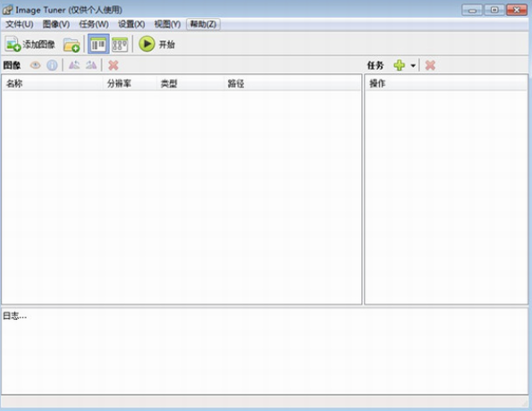Image resolution: width=532 pixels, height=411 pixels.
Task: Click the blue image info icon
Action: pyautogui.click(x=52, y=65)
